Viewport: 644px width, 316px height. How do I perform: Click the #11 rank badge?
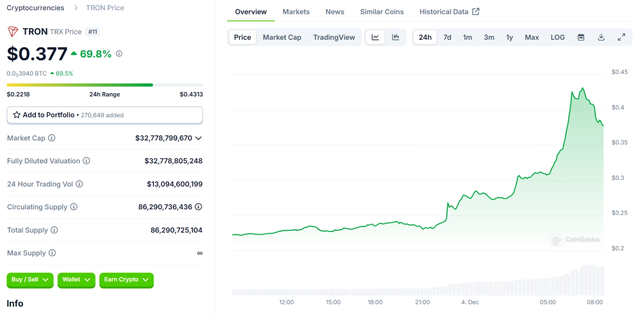92,32
